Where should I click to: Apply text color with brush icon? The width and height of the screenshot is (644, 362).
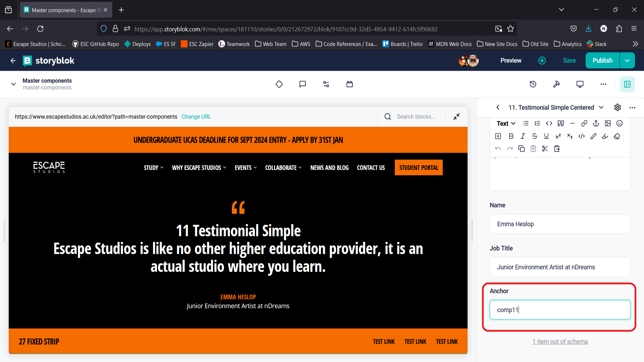(593, 136)
